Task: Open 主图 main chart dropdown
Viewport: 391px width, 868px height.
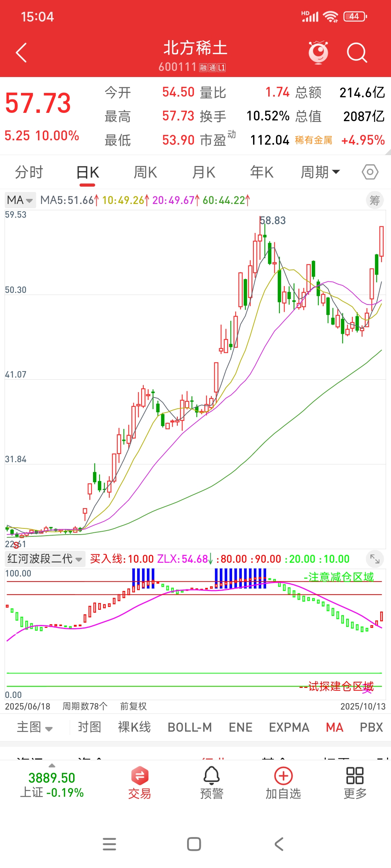Action: pos(35,727)
